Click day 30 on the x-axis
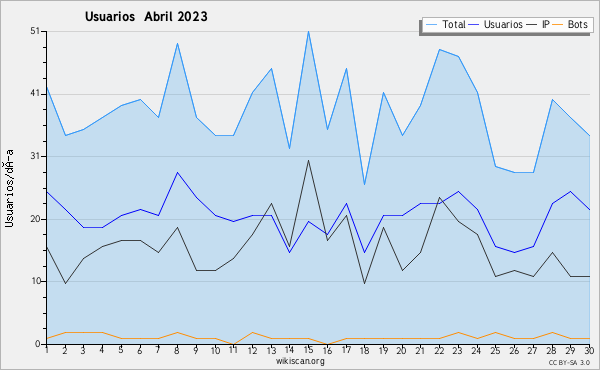Screen dimensions: 600x370 pos(589,350)
